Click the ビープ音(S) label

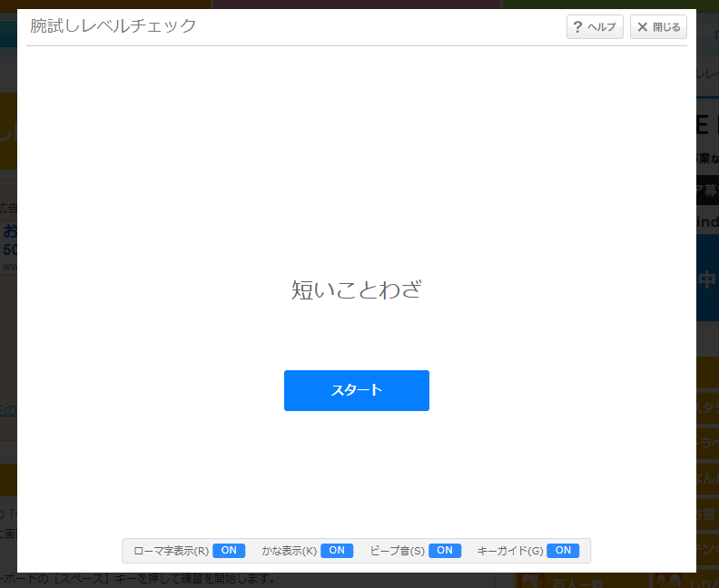click(397, 551)
